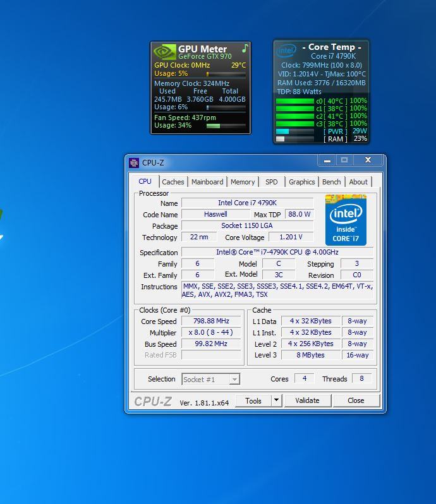Click the CPU-Z title bar app icon
This screenshot has width=436, height=504.
coord(134,163)
